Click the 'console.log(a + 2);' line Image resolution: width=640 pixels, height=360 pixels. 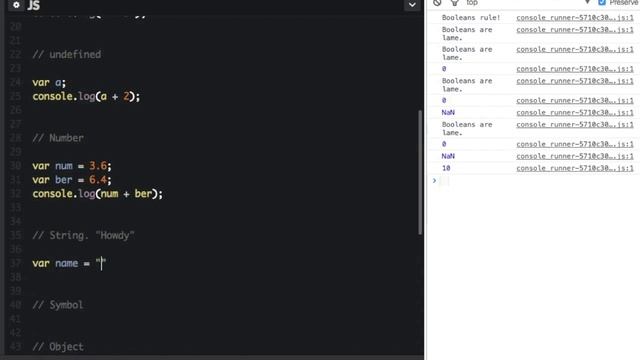[x=86, y=97]
